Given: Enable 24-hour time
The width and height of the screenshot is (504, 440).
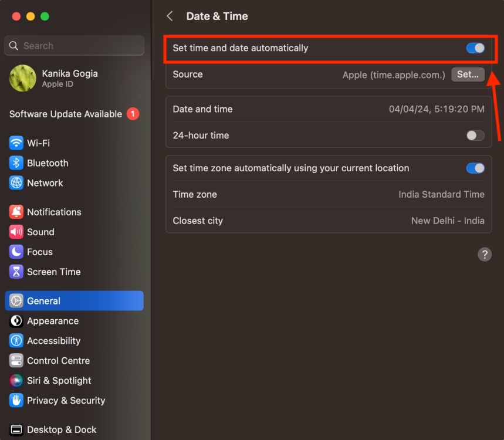Looking at the screenshot, I should [475, 136].
